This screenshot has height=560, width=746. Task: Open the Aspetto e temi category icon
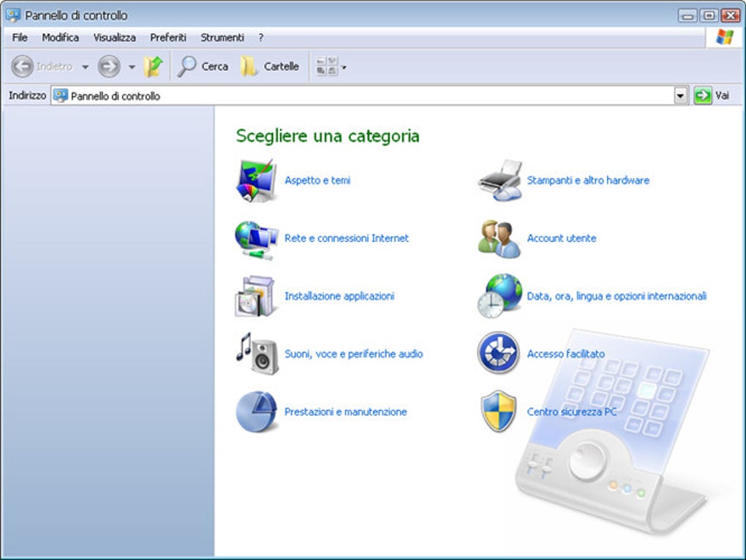tap(257, 181)
